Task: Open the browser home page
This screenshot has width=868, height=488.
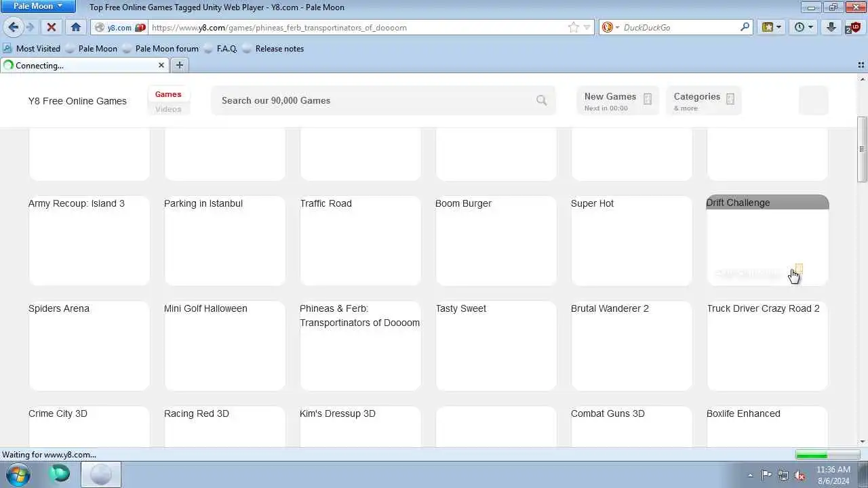Action: 75,27
